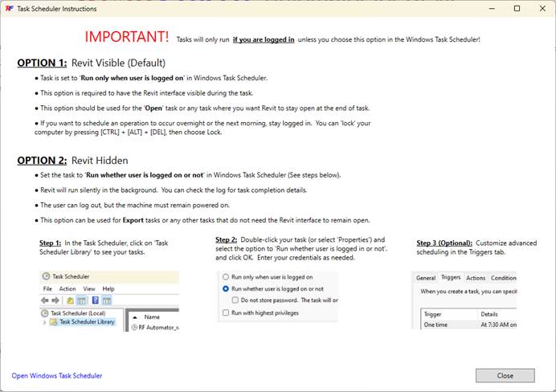Click the Name column sort arrow

tap(133, 316)
